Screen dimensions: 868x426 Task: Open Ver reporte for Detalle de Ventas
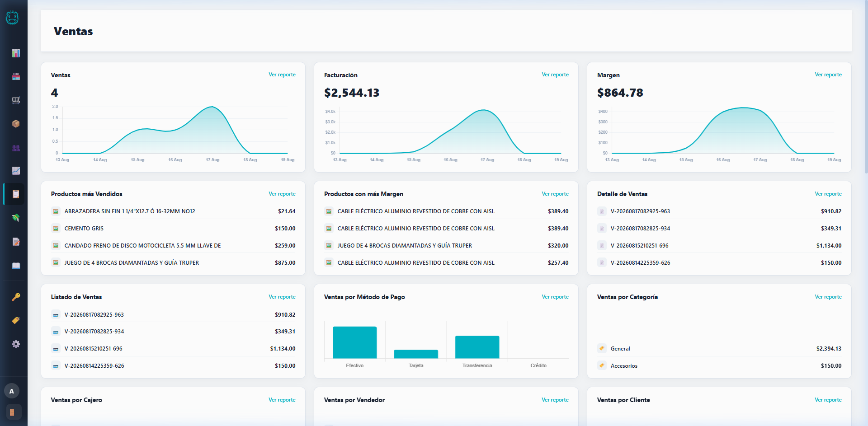(x=828, y=194)
